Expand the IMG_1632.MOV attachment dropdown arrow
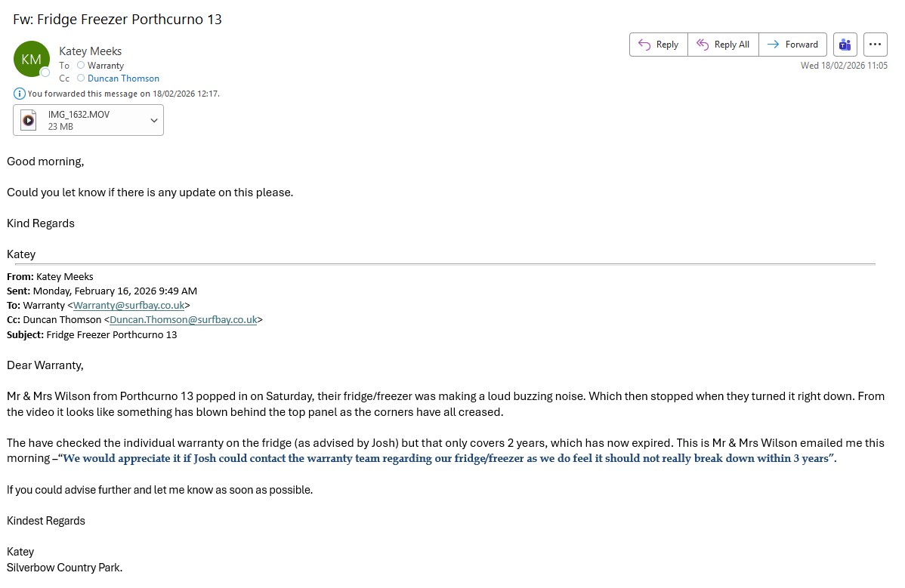 click(x=154, y=121)
